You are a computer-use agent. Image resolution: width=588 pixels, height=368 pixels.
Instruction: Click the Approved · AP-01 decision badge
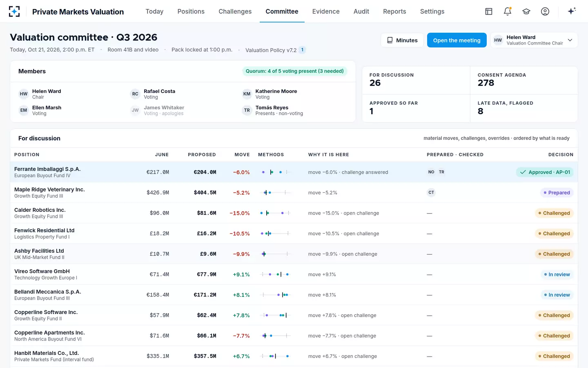click(545, 172)
